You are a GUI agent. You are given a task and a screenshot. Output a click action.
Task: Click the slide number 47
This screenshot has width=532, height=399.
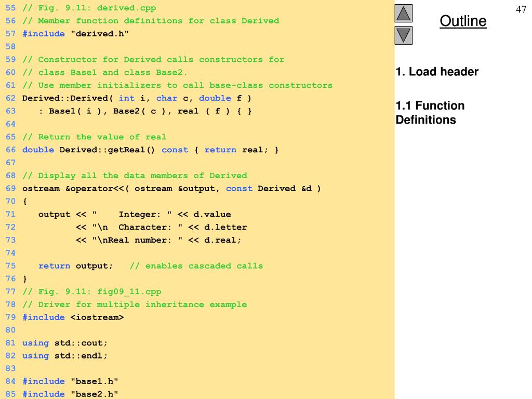pyautogui.click(x=521, y=9)
